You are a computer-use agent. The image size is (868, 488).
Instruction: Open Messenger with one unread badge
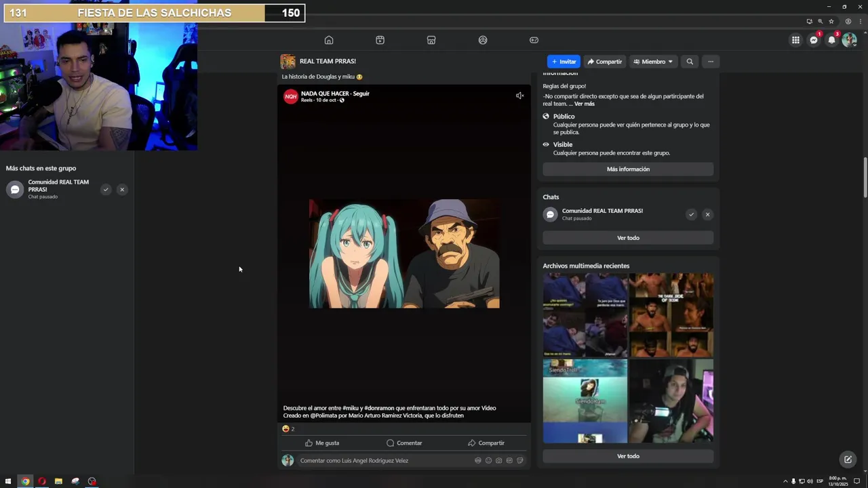814,40
